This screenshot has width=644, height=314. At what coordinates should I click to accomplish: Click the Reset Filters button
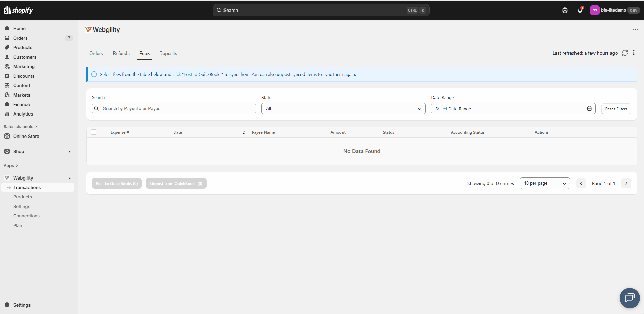tap(616, 109)
